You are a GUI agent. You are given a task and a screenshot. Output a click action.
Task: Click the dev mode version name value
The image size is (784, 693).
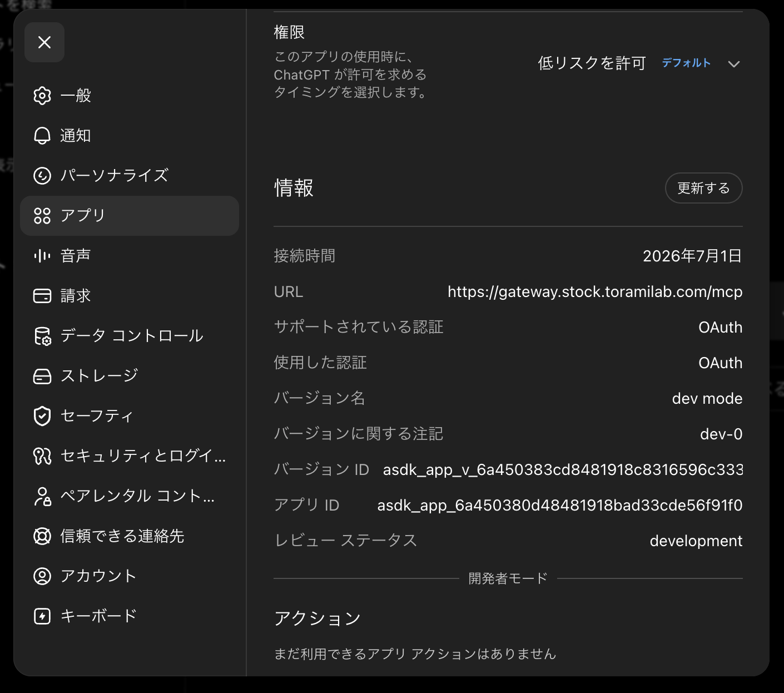[707, 398]
